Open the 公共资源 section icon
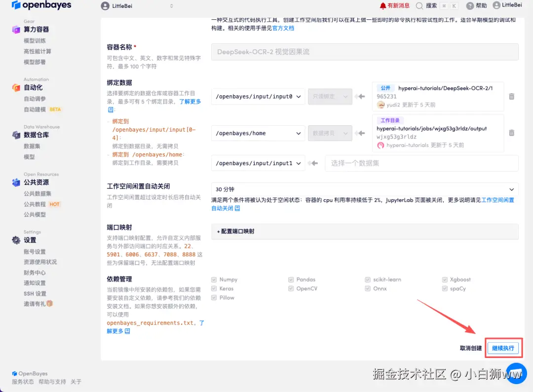The width and height of the screenshot is (533, 392). (16, 182)
